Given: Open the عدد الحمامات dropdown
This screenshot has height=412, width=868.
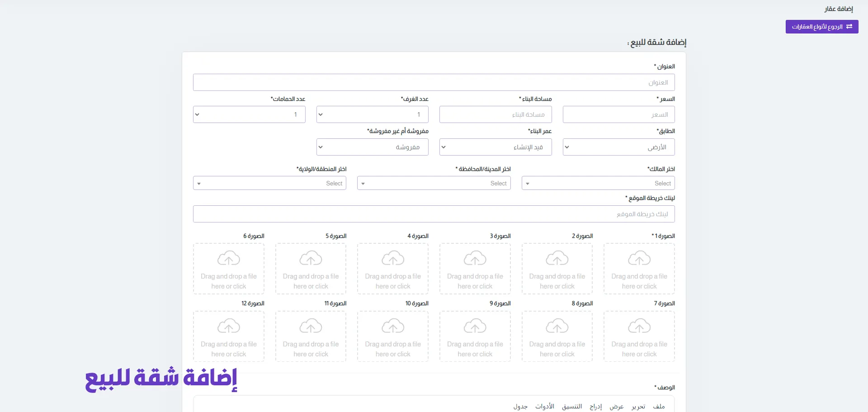Looking at the screenshot, I should pos(249,115).
